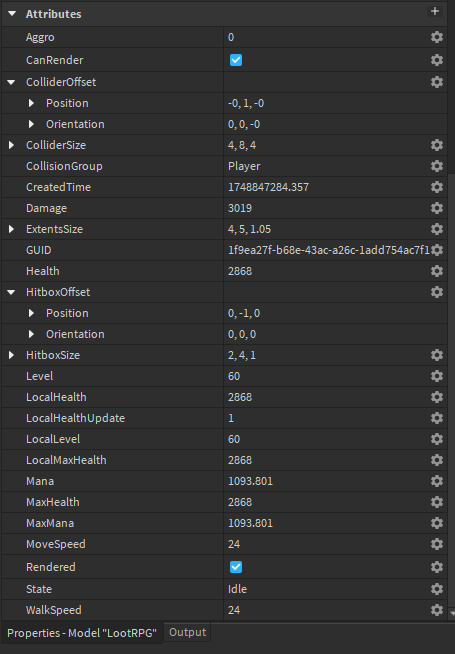Click the Mana value field
Image resolution: width=455 pixels, height=654 pixels.
[x=327, y=481]
